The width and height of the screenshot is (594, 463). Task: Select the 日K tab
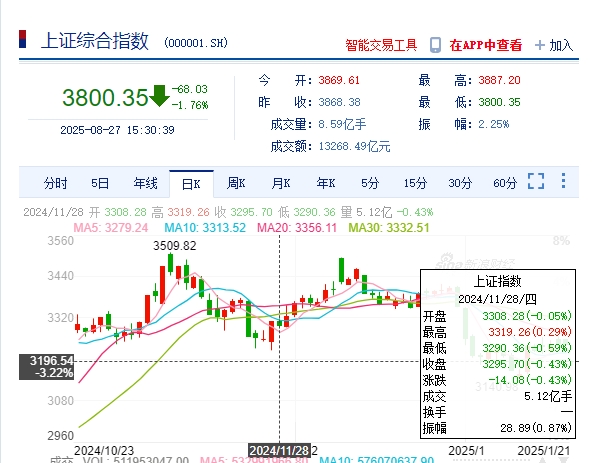191,184
